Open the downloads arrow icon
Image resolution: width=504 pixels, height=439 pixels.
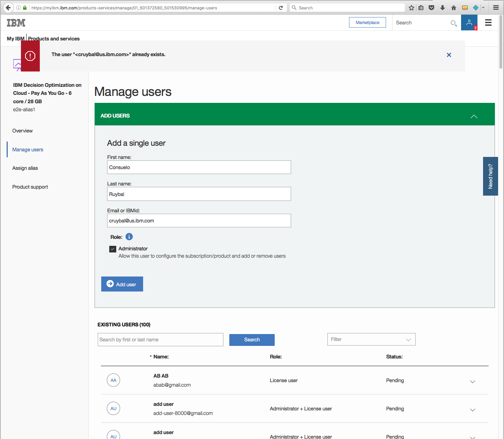pyautogui.click(x=443, y=8)
